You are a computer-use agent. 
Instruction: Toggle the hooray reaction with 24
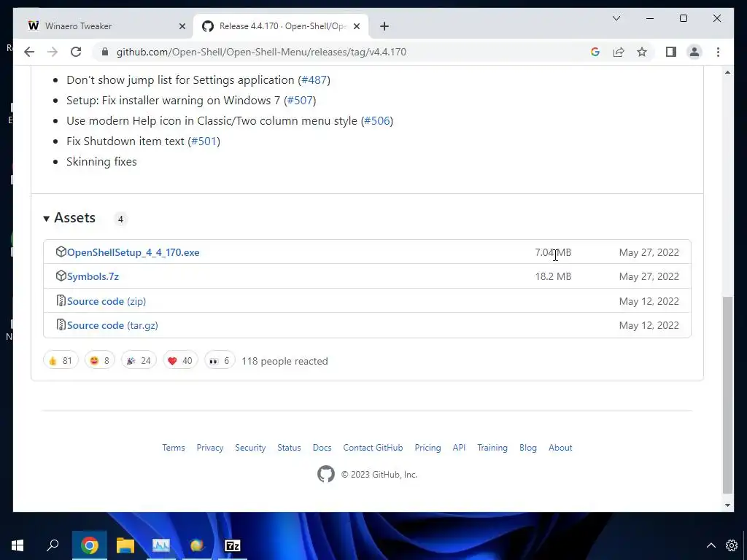139,361
